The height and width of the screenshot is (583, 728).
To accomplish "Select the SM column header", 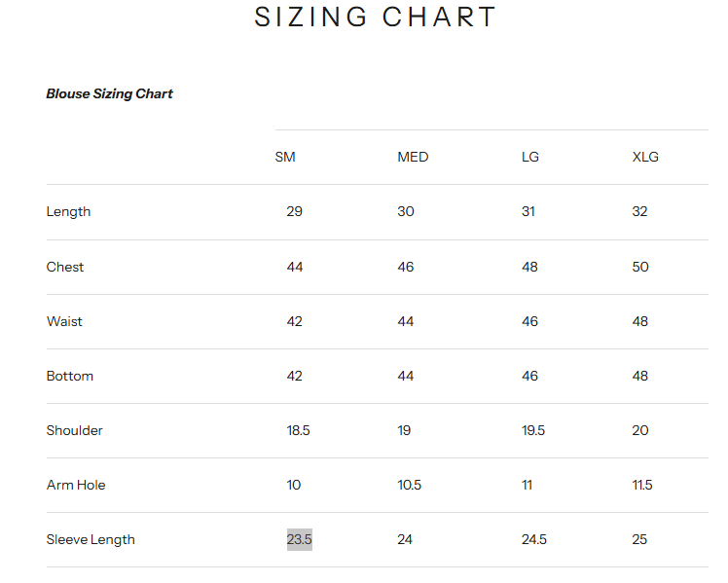I will 285,157.
